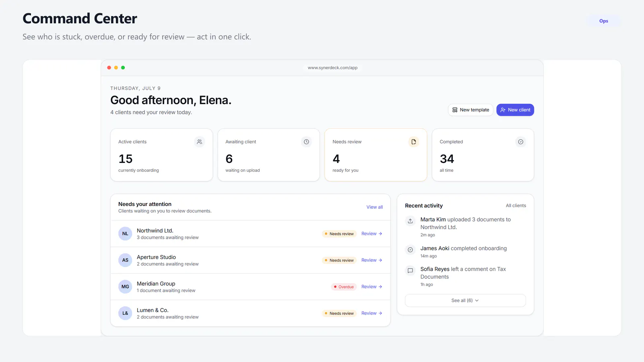The image size is (644, 362).
Task: Click the Ops tag
Action: click(x=603, y=21)
